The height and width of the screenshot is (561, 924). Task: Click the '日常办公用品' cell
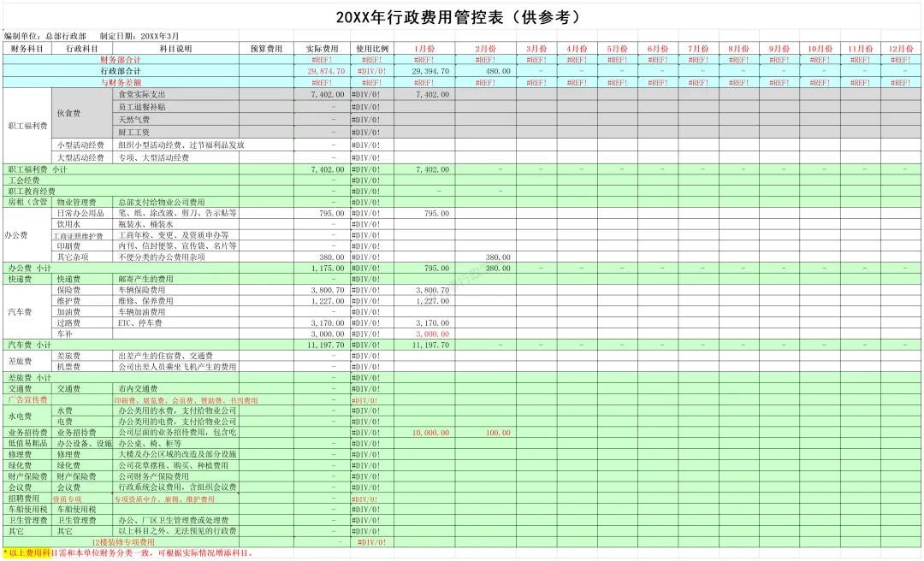[82, 213]
